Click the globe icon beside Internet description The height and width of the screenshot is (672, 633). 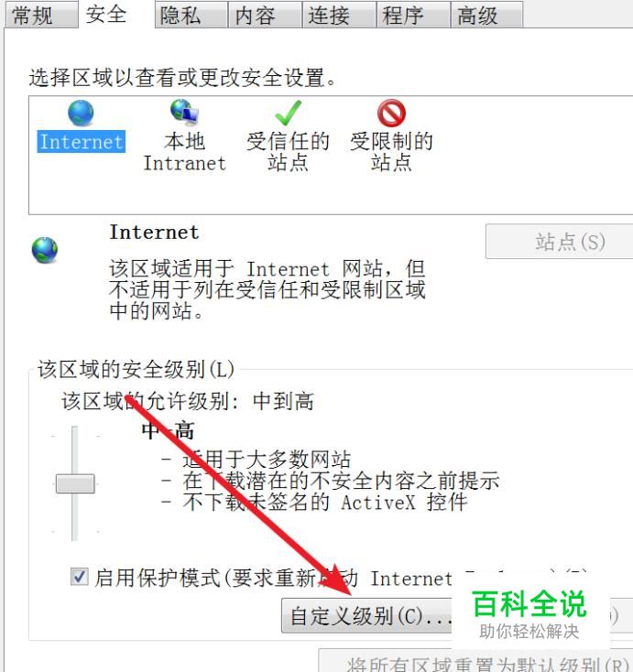pos(45,250)
